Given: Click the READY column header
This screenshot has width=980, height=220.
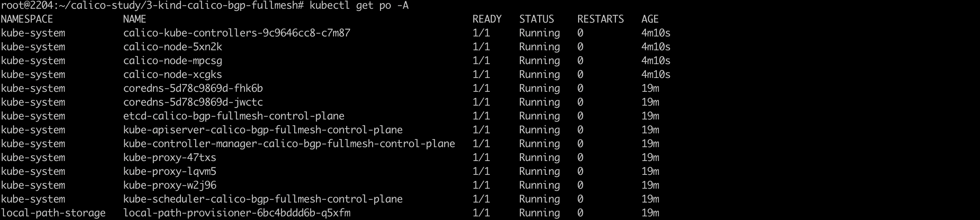Looking at the screenshot, I should 487,19.
